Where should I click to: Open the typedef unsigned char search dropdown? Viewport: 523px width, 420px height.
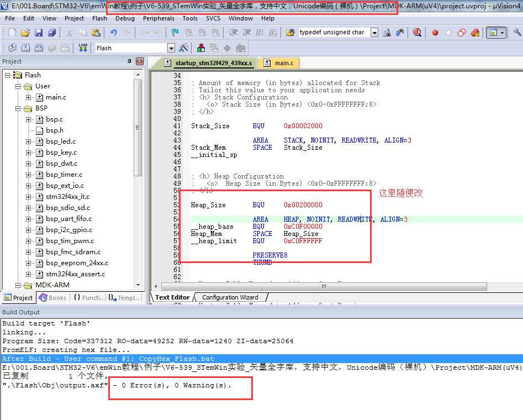coord(374,33)
